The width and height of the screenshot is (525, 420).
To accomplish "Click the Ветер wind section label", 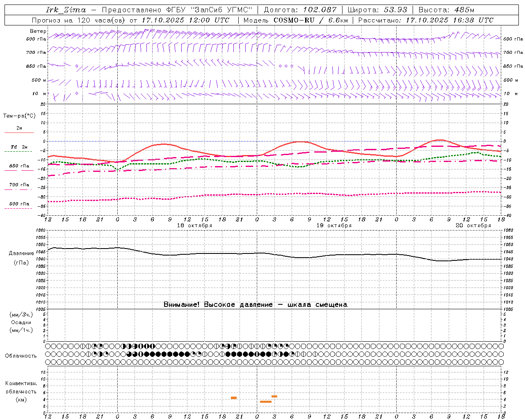I will point(38,31).
